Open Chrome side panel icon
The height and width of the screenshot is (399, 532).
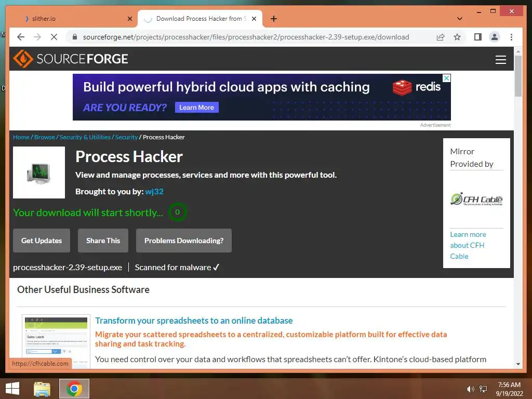(478, 37)
